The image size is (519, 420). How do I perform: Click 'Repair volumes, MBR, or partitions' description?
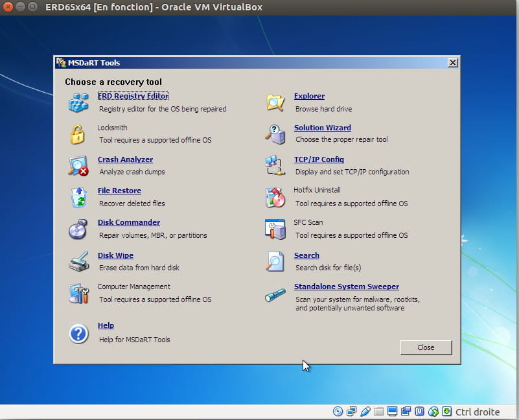[x=153, y=235]
